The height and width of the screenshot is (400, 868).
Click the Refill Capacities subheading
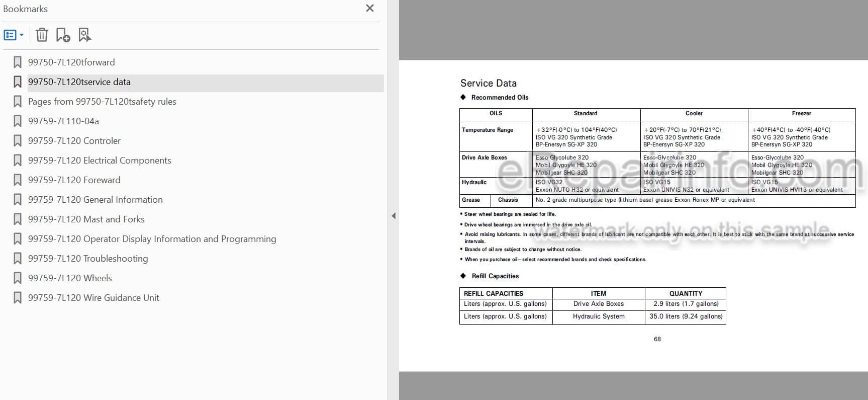tap(495, 276)
